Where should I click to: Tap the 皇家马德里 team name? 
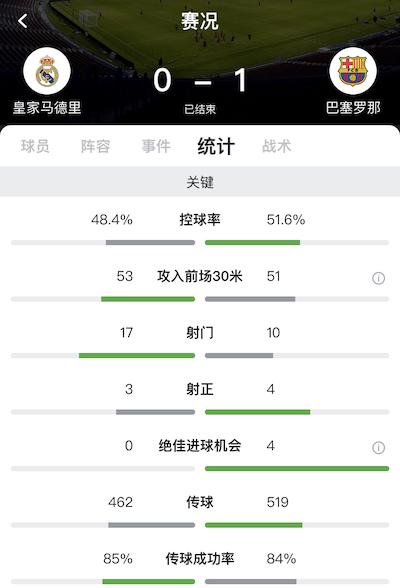47,108
